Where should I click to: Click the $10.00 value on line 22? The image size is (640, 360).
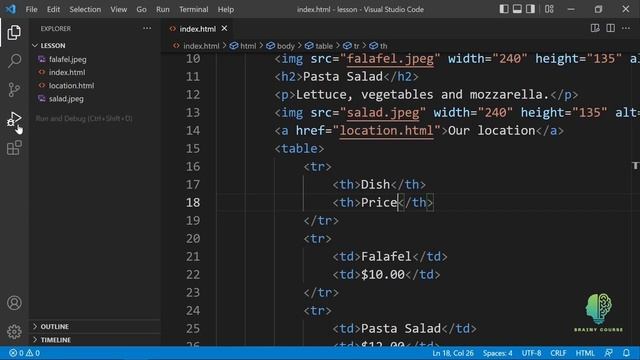click(x=382, y=274)
